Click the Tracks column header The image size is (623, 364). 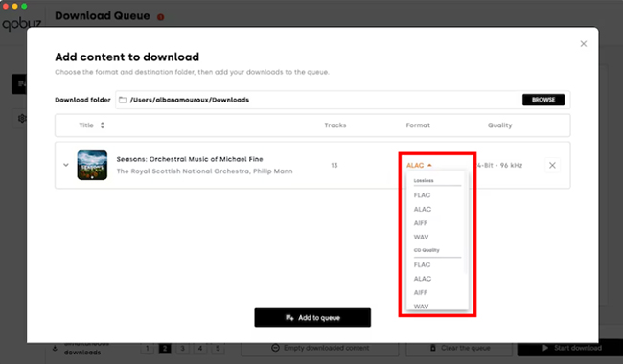(x=335, y=125)
